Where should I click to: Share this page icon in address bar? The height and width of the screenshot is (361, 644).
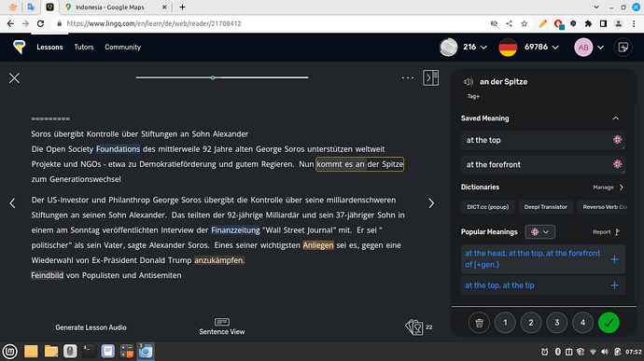pyautogui.click(x=509, y=24)
